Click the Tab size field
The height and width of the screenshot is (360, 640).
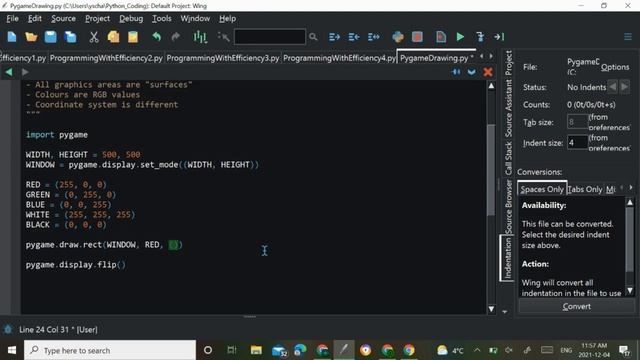[x=577, y=122]
